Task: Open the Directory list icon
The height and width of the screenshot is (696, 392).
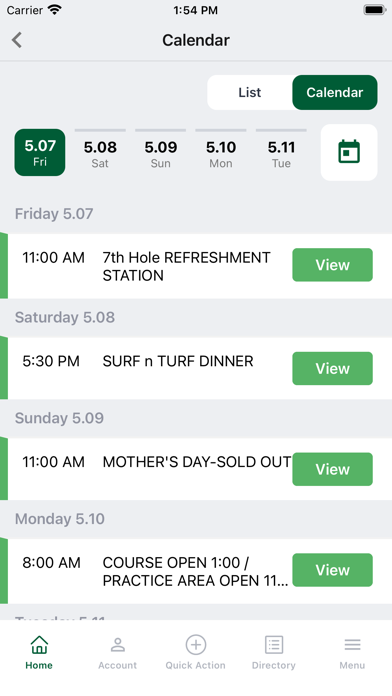Action: coord(274,645)
